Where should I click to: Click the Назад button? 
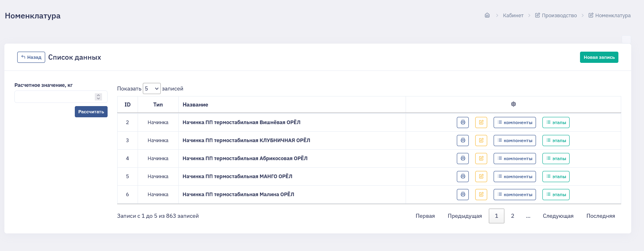tap(31, 57)
